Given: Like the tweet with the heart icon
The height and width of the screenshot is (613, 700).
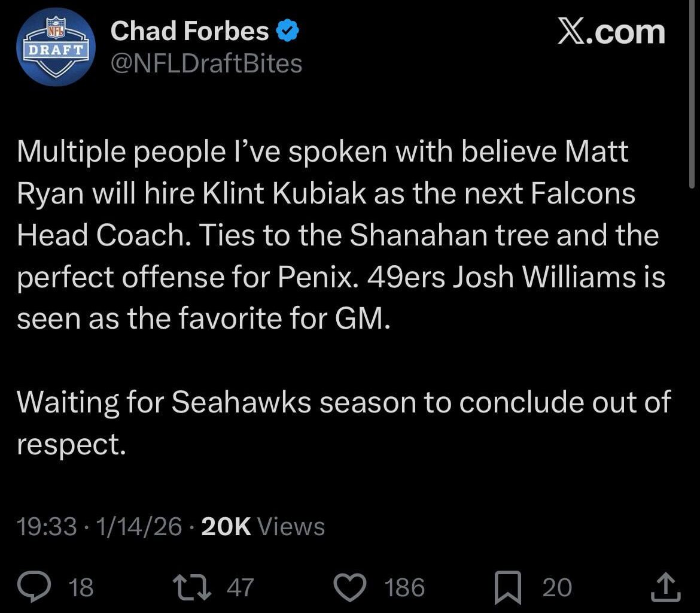Looking at the screenshot, I should pos(351,588).
